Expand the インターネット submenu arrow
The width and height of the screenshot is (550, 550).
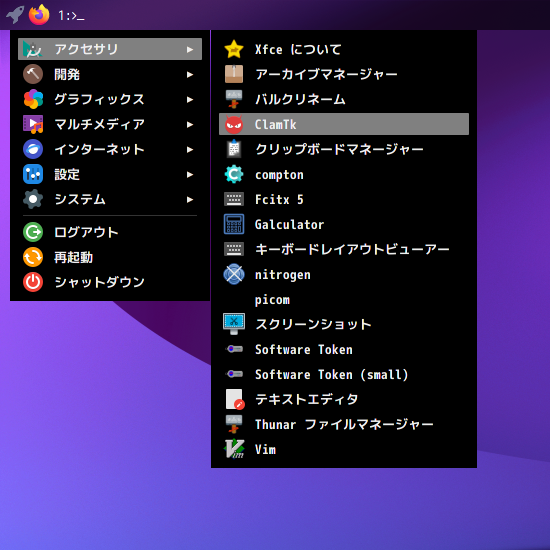(190, 149)
